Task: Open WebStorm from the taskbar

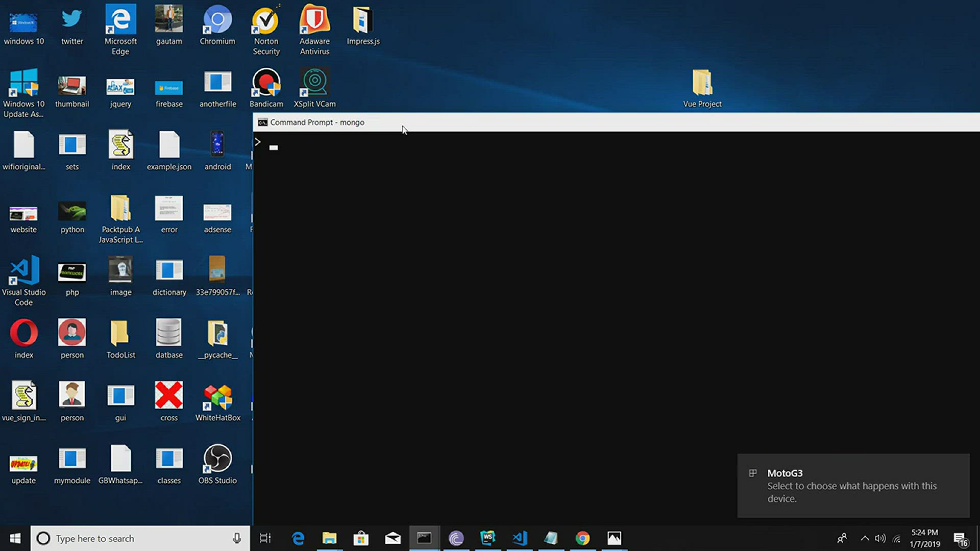Action: coord(488,538)
